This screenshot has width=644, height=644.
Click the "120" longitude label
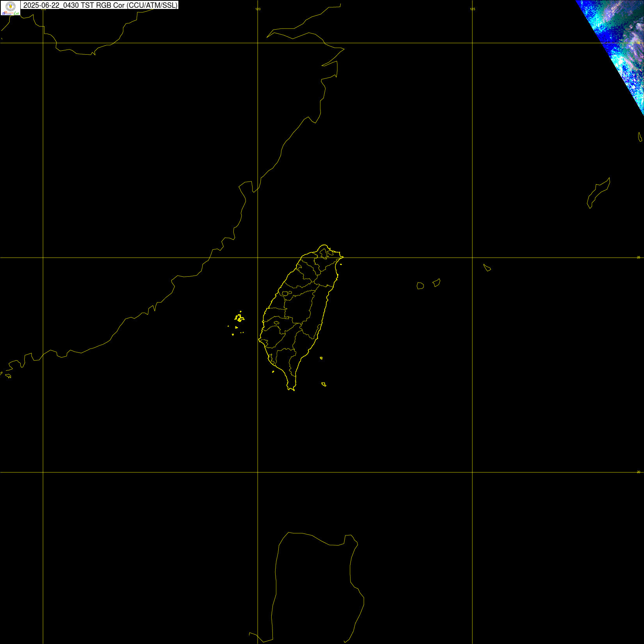point(258,9)
